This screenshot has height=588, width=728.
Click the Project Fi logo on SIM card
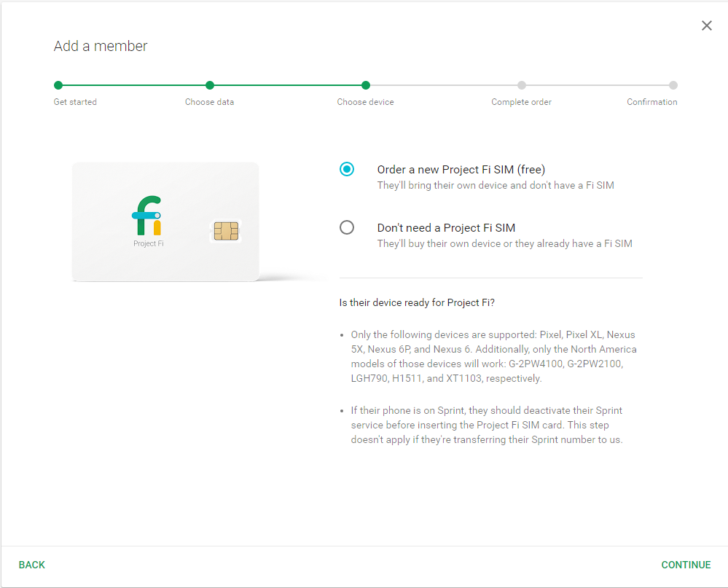(147, 216)
